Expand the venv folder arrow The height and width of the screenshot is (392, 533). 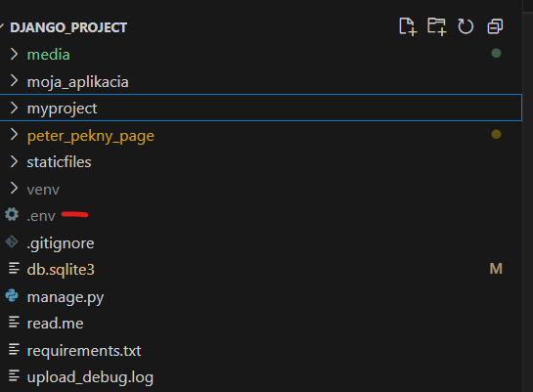(14, 189)
